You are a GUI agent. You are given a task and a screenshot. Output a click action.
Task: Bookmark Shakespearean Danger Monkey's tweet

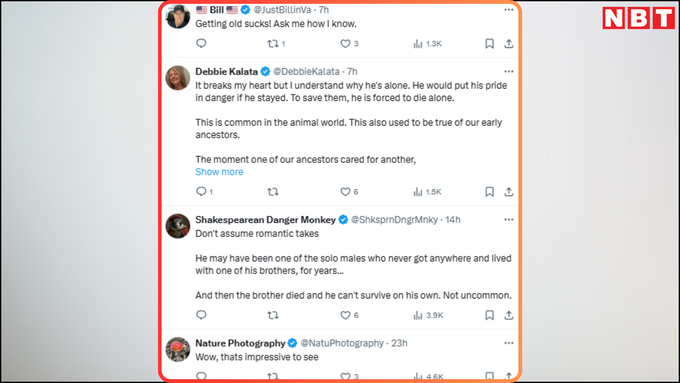point(489,315)
